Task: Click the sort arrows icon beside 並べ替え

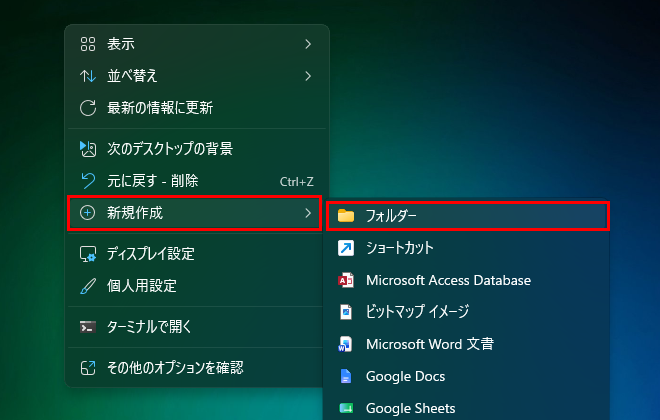Action: tap(88, 76)
